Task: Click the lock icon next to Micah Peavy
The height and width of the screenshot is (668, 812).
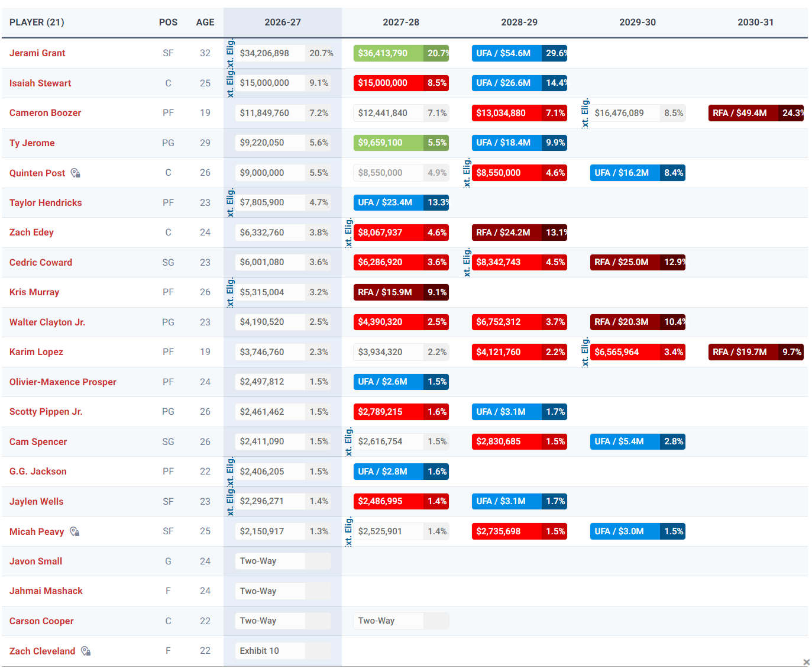Action: coord(74,531)
